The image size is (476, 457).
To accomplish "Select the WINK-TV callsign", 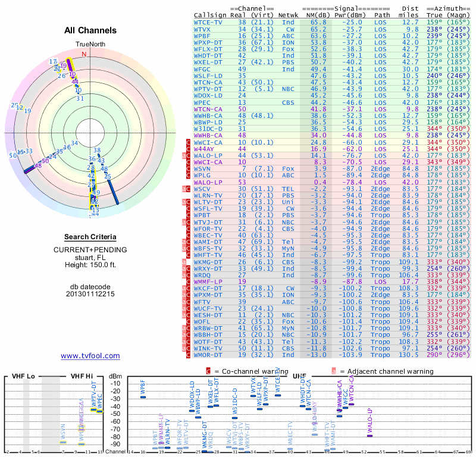I will tap(208, 349).
